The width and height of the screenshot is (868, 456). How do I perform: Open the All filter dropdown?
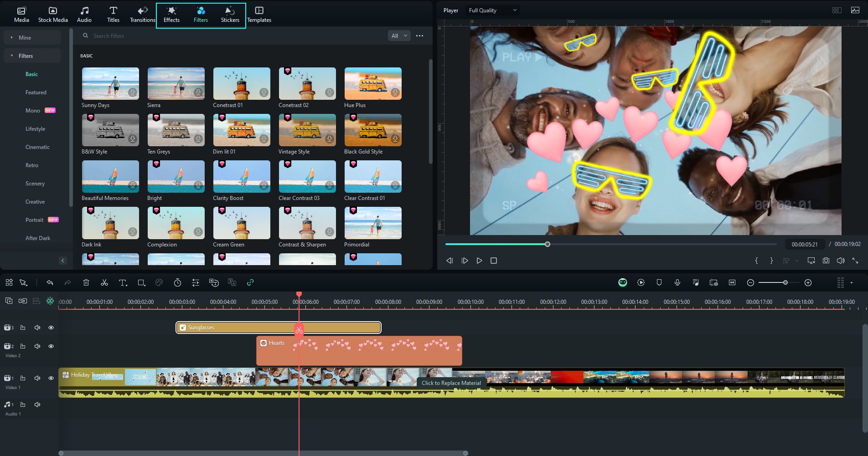point(399,36)
